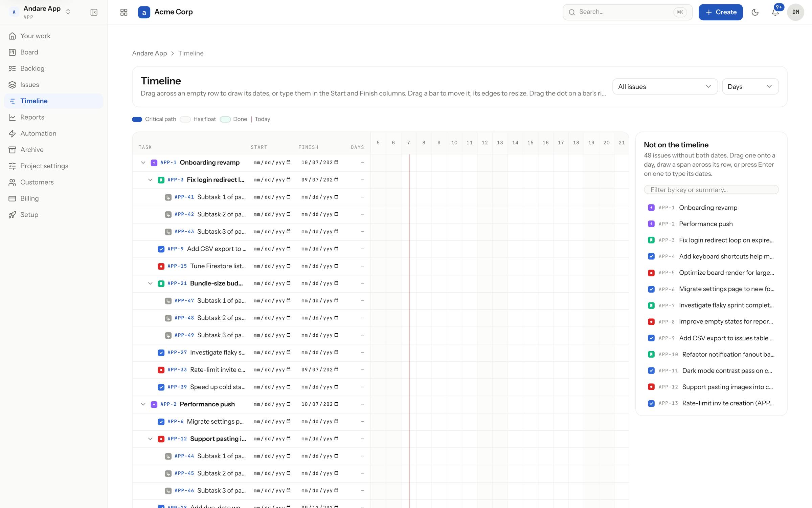Screen dimensions: 812x508
Task: Toggle dark mode moon icon
Action: click(755, 12)
